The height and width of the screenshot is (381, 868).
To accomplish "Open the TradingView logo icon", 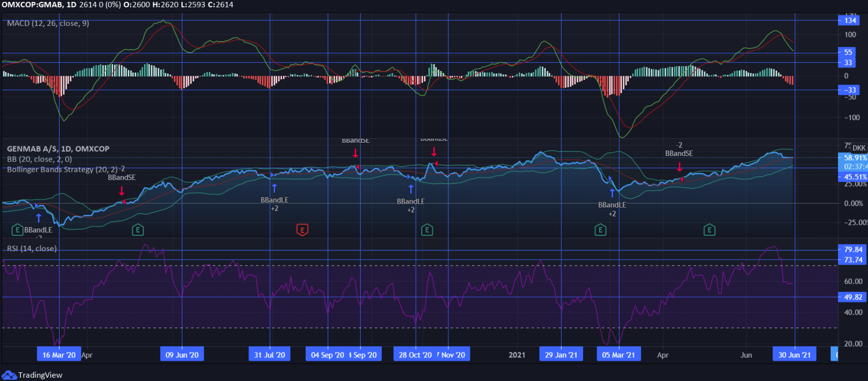I will pyautogui.click(x=9, y=375).
